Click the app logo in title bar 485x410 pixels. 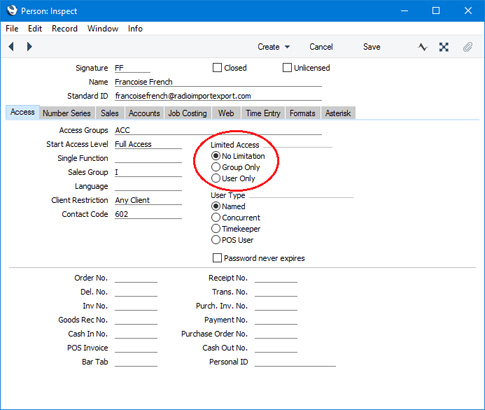pyautogui.click(x=12, y=11)
